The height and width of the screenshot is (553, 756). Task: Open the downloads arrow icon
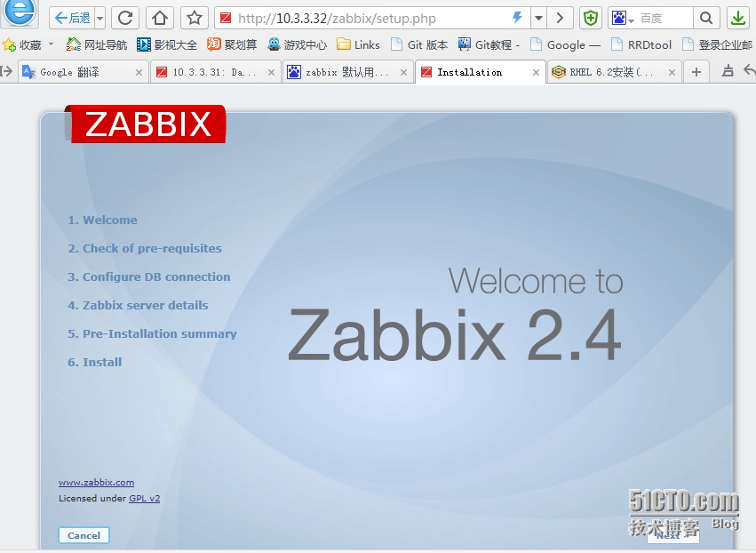point(737,19)
